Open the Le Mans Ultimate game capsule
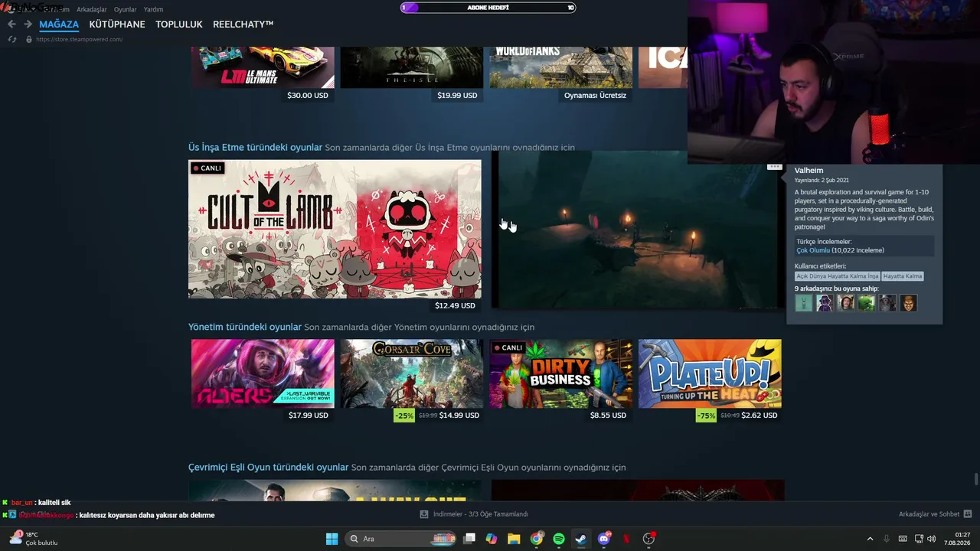Viewport: 980px width, 551px height. coord(263,67)
